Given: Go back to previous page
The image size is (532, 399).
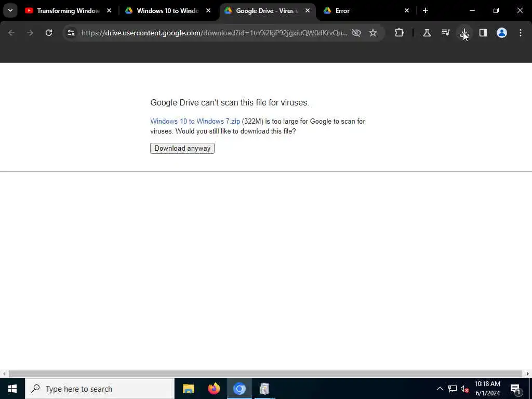Looking at the screenshot, I should (x=11, y=33).
